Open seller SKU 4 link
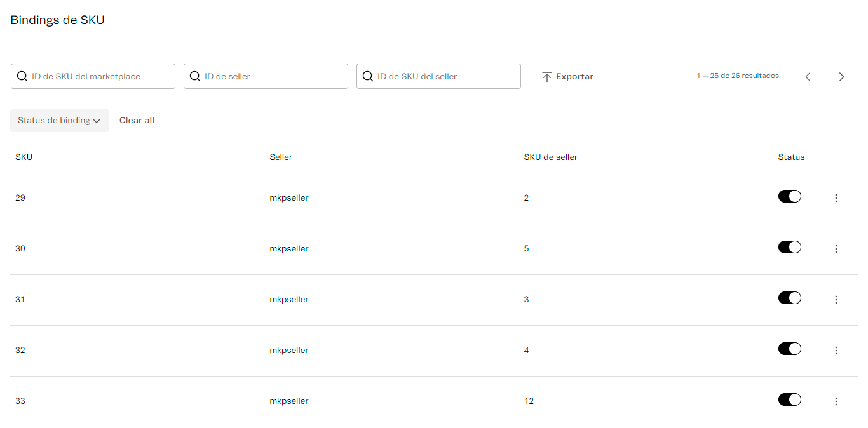 tap(526, 351)
